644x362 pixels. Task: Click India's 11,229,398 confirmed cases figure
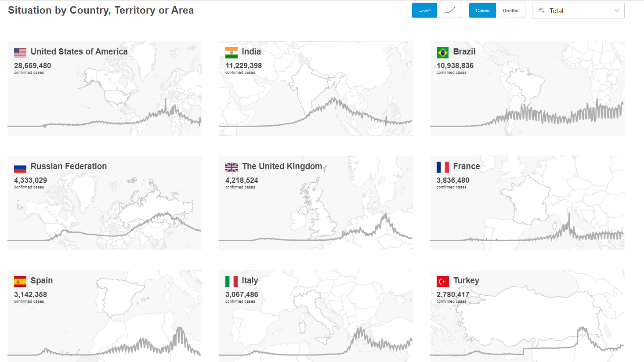point(244,65)
